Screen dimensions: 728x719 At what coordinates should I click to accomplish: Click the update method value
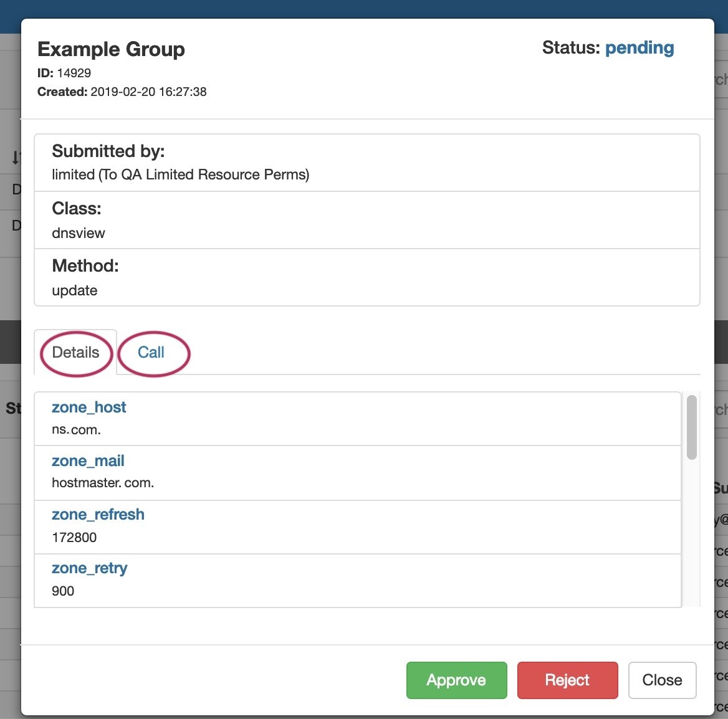click(x=75, y=290)
